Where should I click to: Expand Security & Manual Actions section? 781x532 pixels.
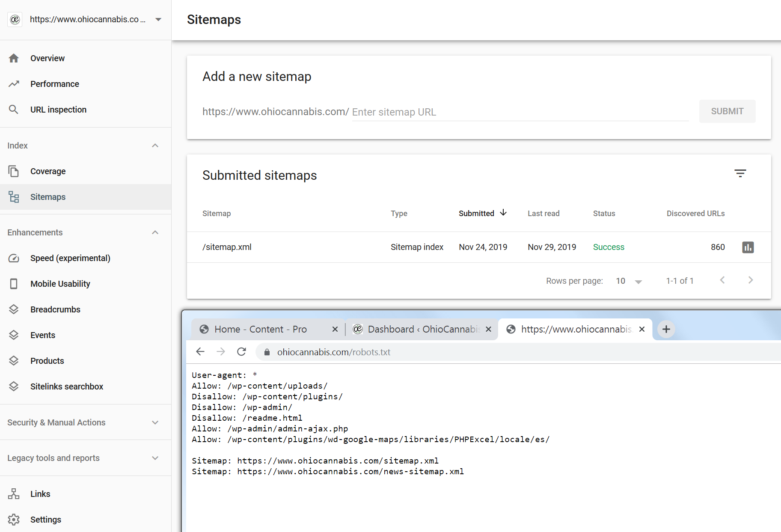coord(155,422)
